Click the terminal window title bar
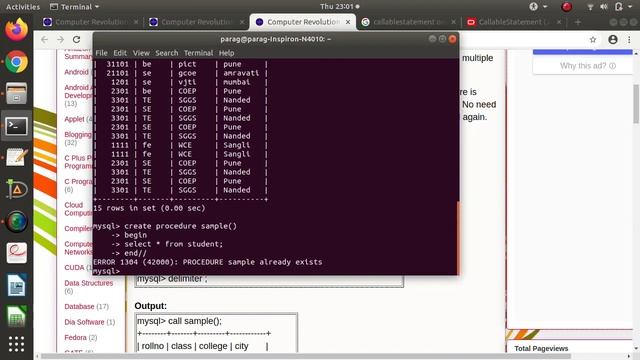 276,39
